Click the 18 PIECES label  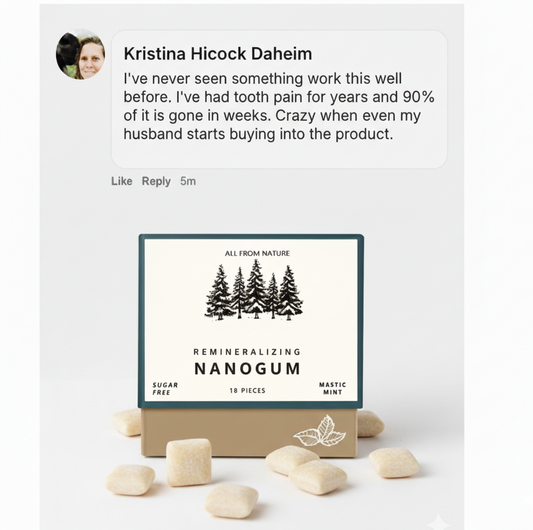(x=247, y=391)
